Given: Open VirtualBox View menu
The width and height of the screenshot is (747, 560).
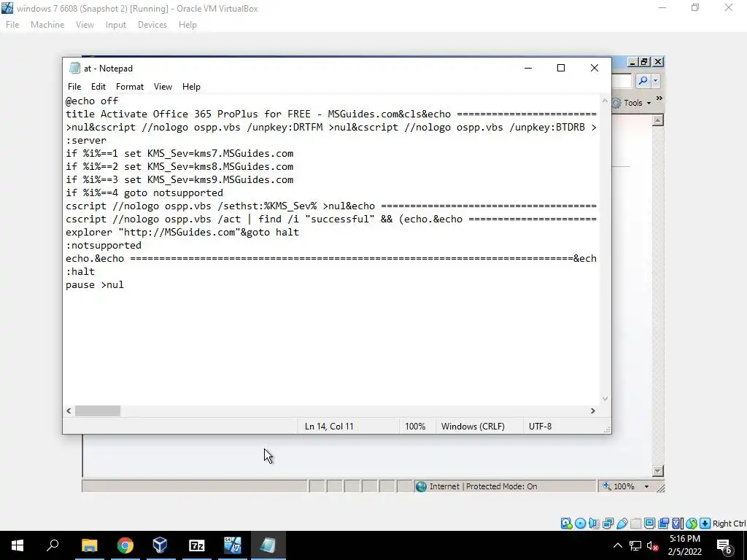Looking at the screenshot, I should (85, 25).
